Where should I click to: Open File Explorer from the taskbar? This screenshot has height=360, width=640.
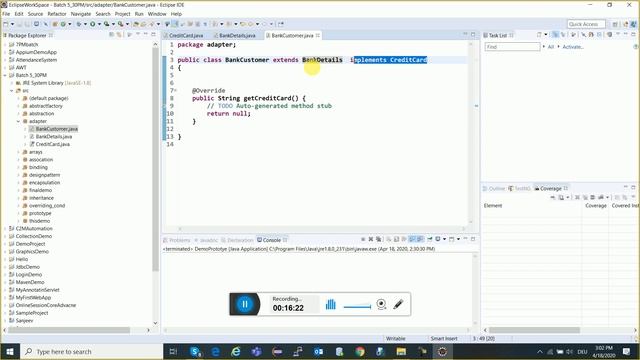[x=401, y=351]
